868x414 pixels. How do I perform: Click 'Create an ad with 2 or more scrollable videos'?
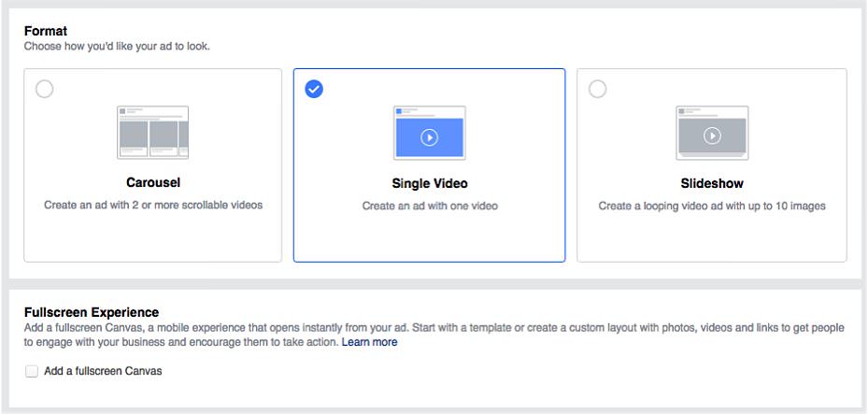(x=153, y=205)
